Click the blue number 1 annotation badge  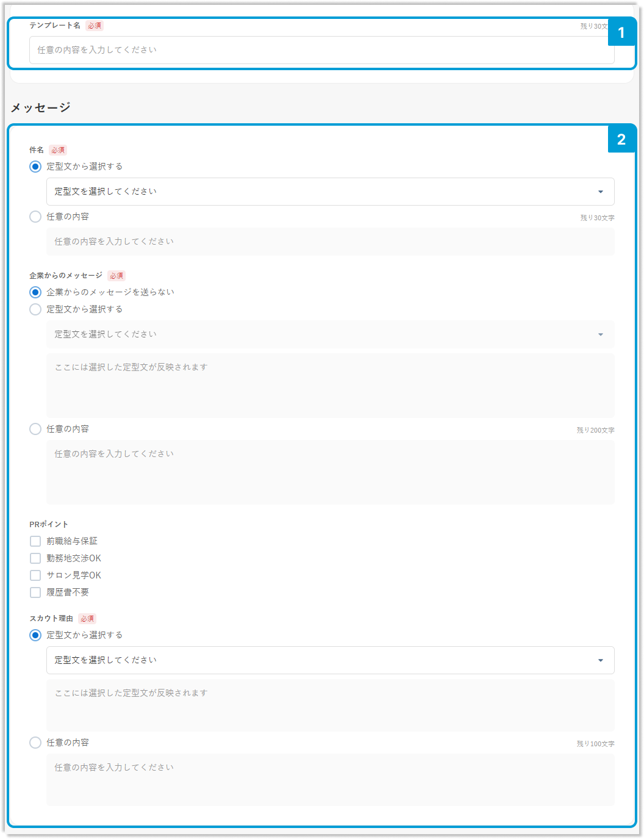pos(621,32)
